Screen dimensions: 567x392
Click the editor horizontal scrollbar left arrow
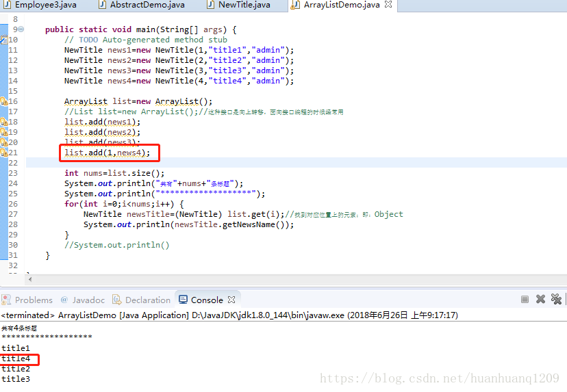30,279
